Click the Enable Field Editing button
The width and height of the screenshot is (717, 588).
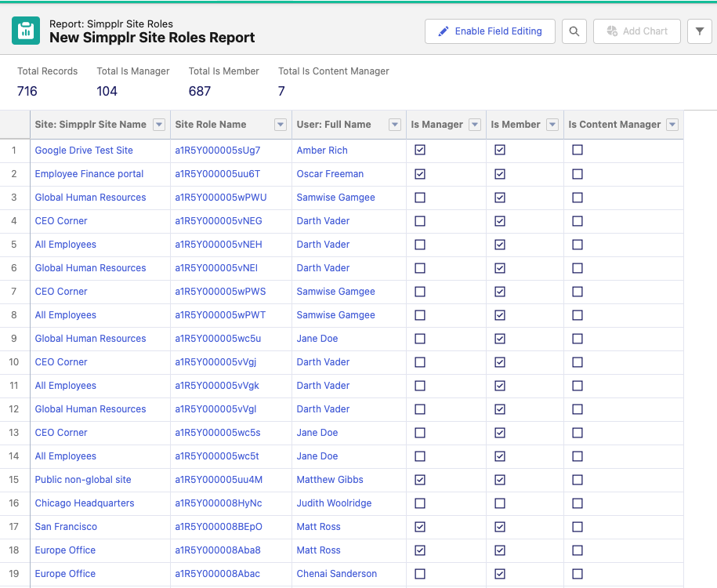[x=490, y=31]
